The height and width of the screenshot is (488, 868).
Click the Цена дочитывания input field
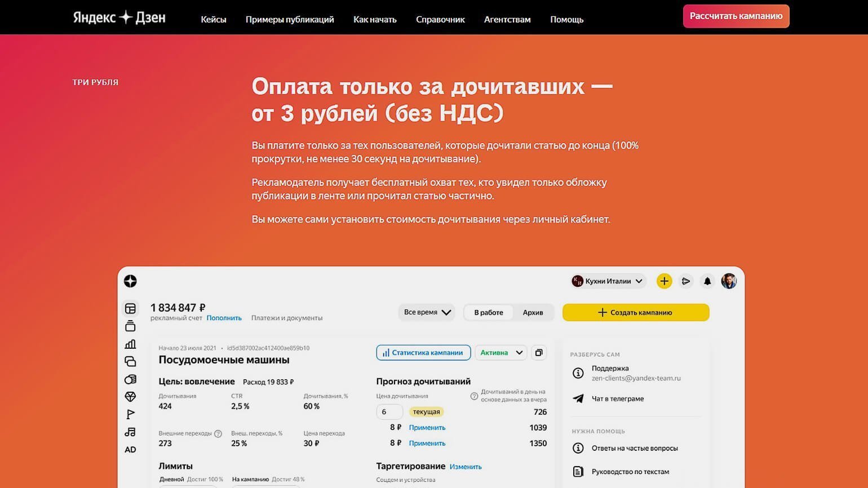coord(389,412)
